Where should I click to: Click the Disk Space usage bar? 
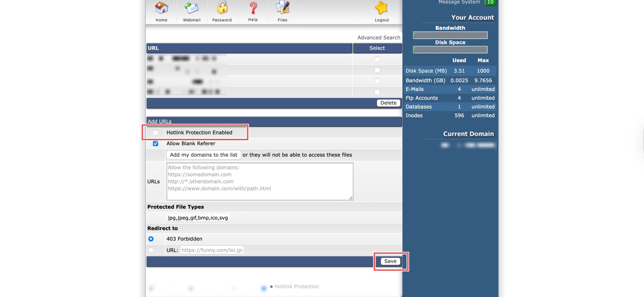click(x=450, y=49)
